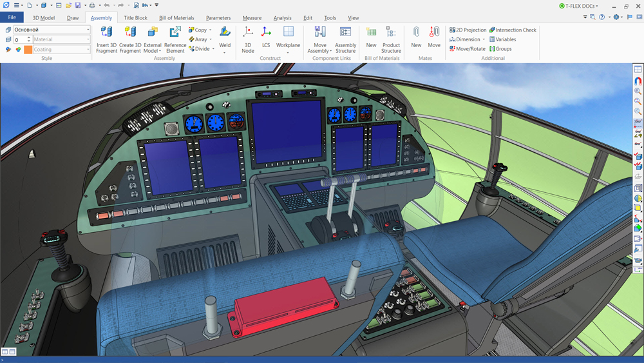Click the Move mates icon
This screenshot has width=644, height=363.
pos(434,32)
